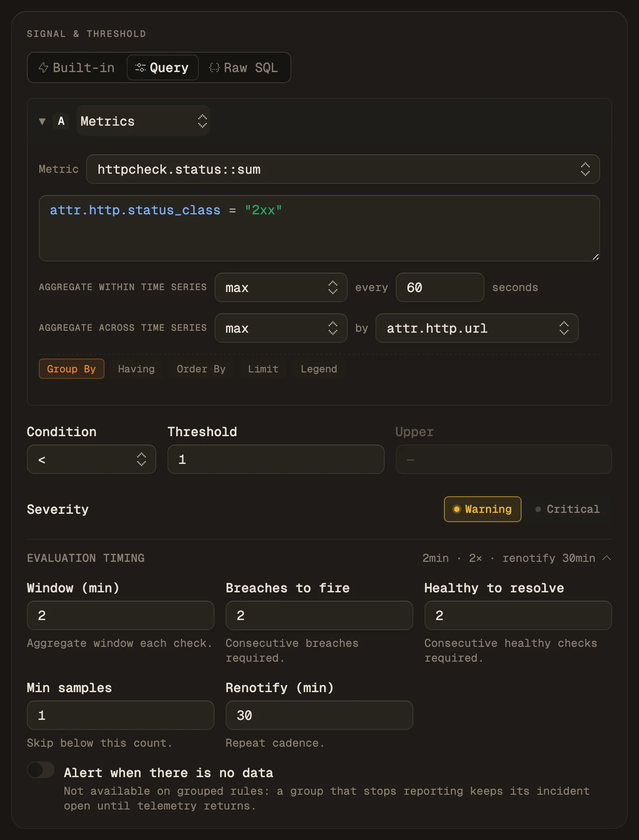Select the Query signal tab
Image resolution: width=639 pixels, height=840 pixels.
(162, 67)
